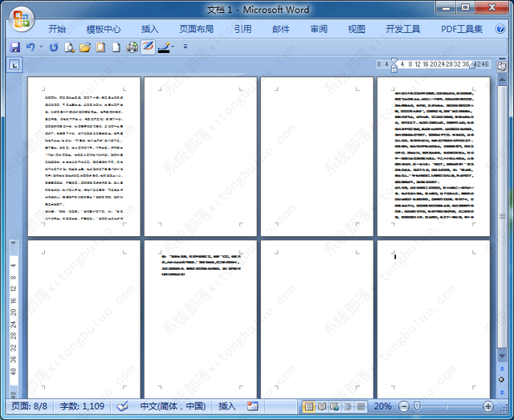Viewport: 514px width, 420px height.
Task: Click the zoom slider handle
Action: (416, 406)
